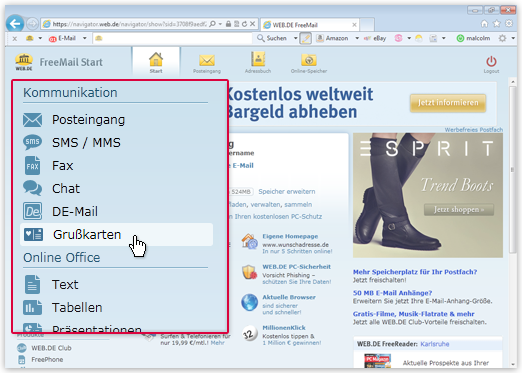522x373 pixels.
Task: Open the eBay toolbar shortcut
Action: click(375, 38)
